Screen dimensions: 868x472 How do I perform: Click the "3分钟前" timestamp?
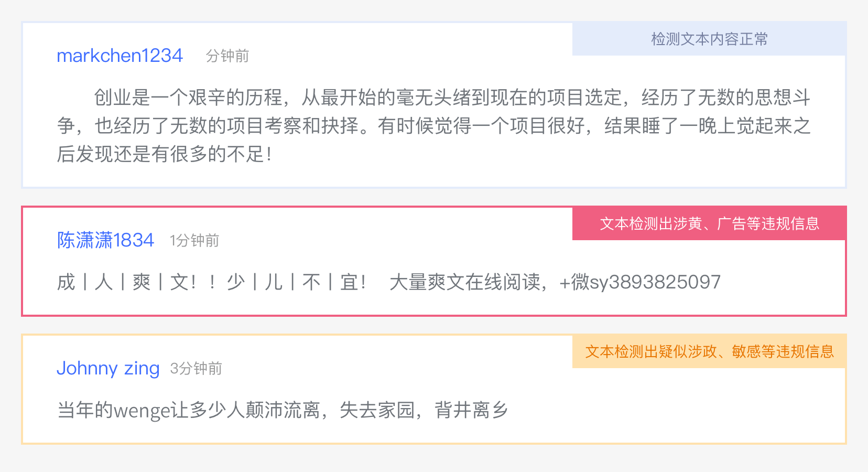pyautogui.click(x=196, y=369)
